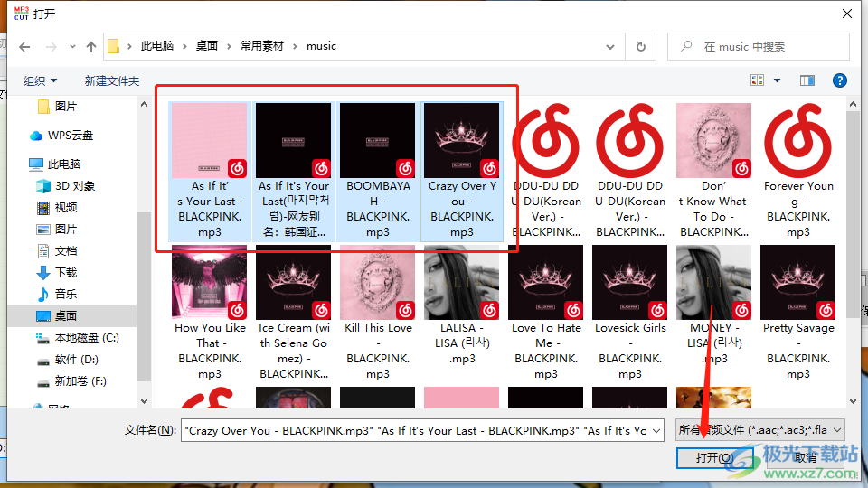Open 音乐 folder in the sidebar
Screen dimensions: 868x488
(57, 294)
